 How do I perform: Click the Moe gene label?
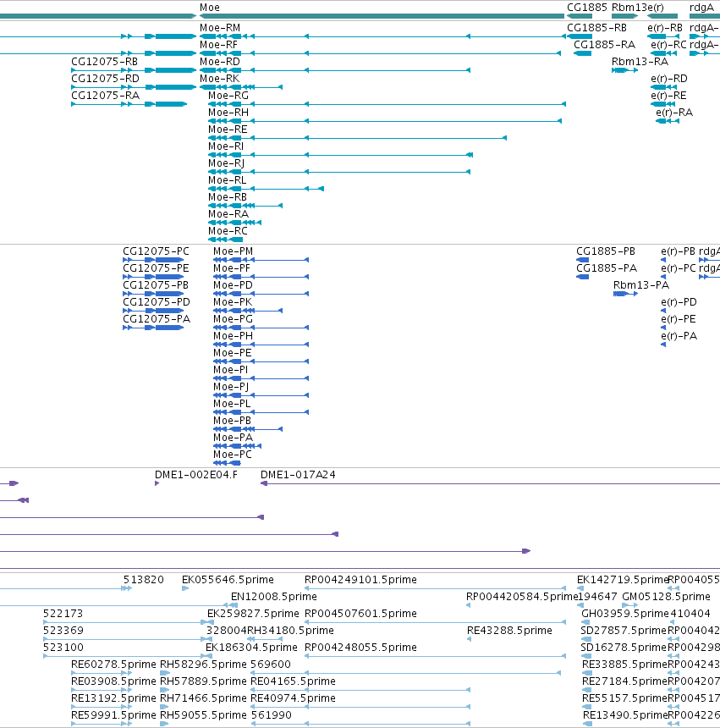click(210, 8)
